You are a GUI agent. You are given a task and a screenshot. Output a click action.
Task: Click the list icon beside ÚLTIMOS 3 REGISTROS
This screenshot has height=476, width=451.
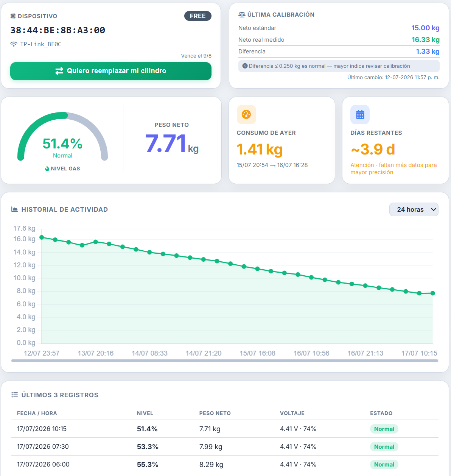tap(15, 395)
